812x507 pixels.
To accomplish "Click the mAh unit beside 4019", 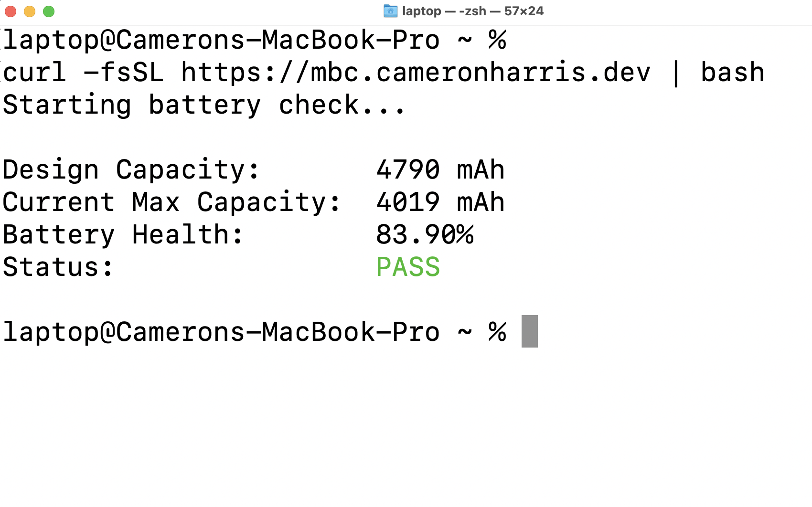I will [480, 202].
